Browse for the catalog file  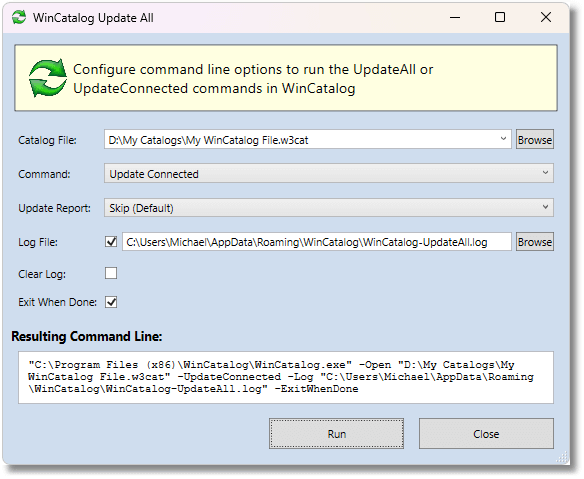click(x=535, y=140)
